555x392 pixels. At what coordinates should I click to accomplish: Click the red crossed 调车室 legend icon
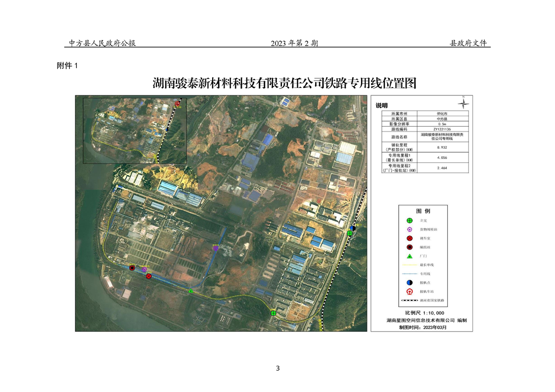point(410,238)
